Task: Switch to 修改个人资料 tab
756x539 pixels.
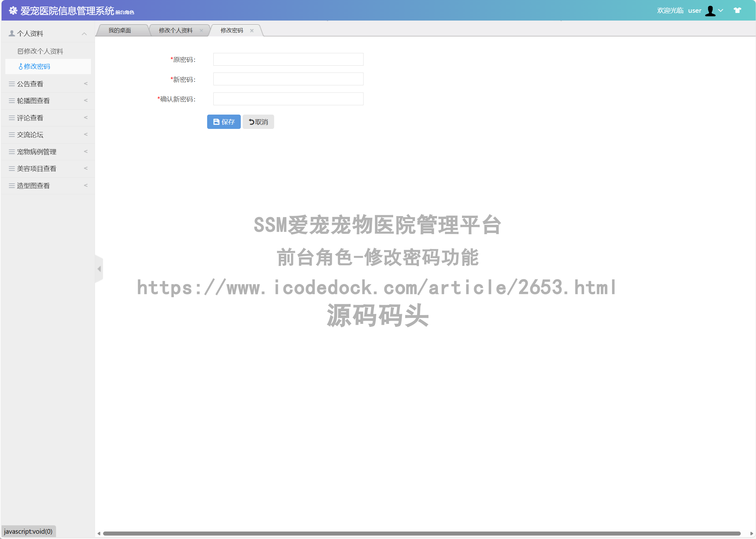Action: pos(175,31)
